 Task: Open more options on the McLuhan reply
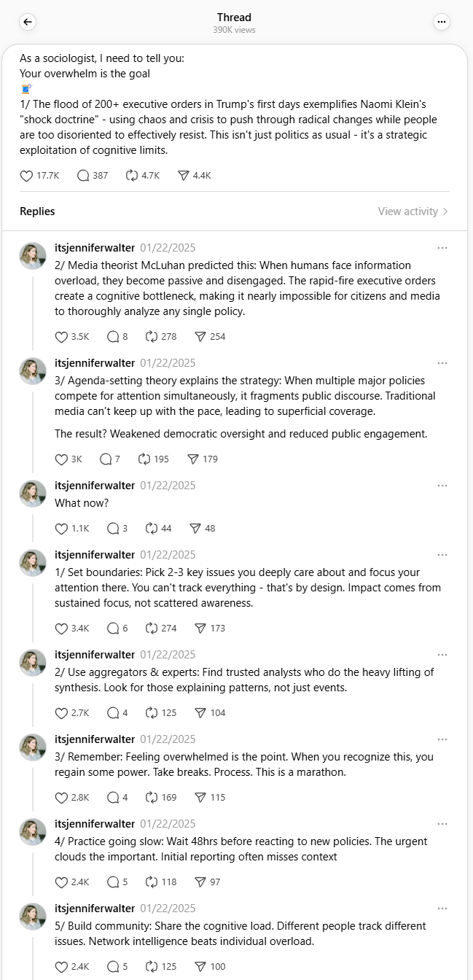[442, 248]
